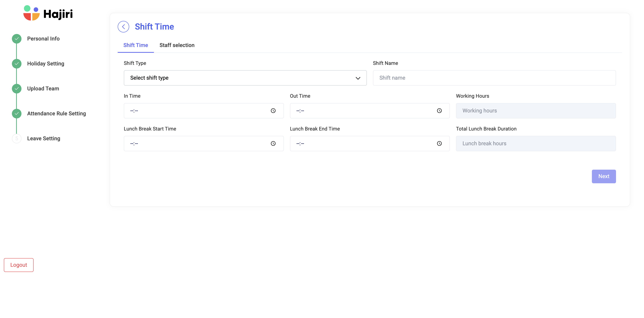This screenshot has width=644, height=318.
Task: Expand the Select shift type dropdown
Action: pyautogui.click(x=245, y=78)
